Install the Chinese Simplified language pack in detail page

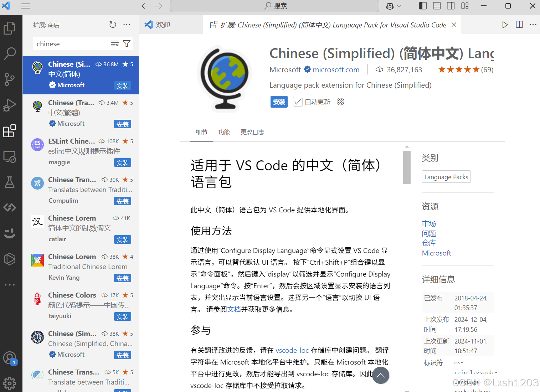point(279,102)
